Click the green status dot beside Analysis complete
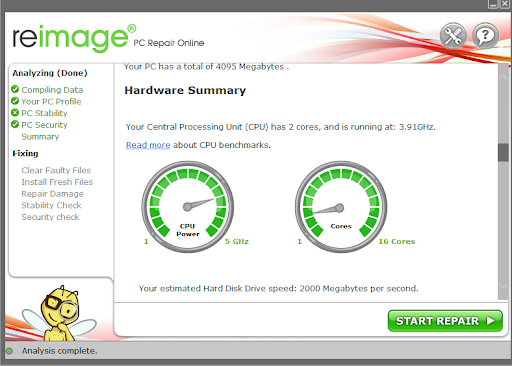Screen dimensions: 512x366 9,351
